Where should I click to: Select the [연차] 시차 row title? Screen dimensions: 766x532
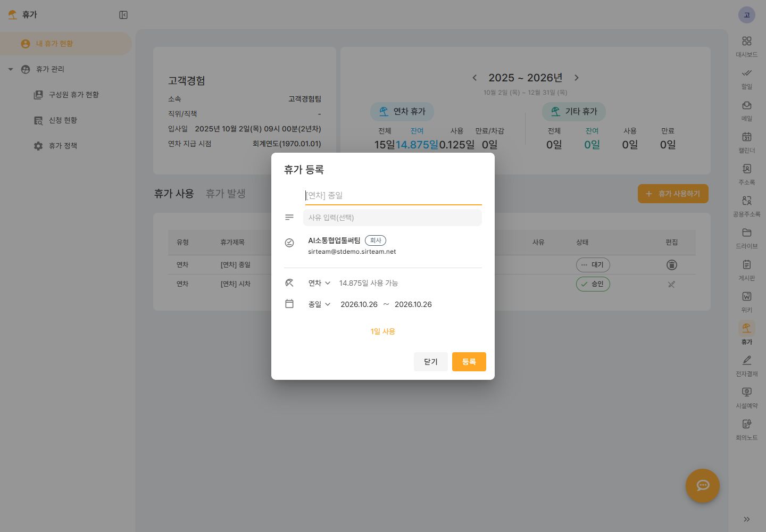(236, 284)
